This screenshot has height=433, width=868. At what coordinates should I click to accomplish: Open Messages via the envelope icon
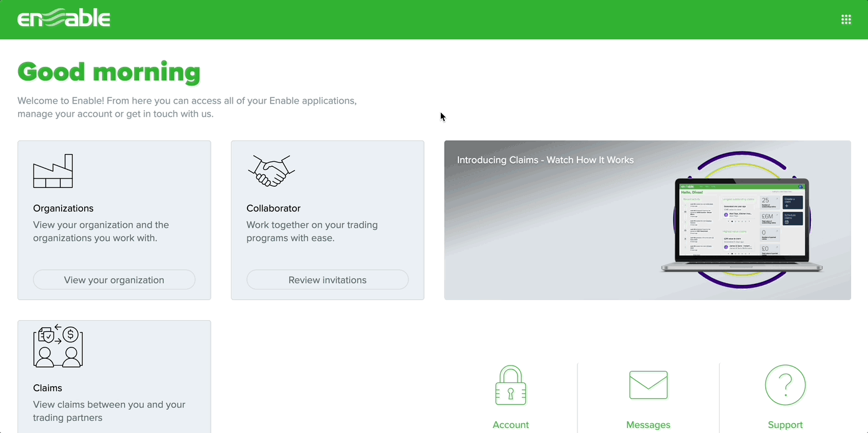(648, 385)
